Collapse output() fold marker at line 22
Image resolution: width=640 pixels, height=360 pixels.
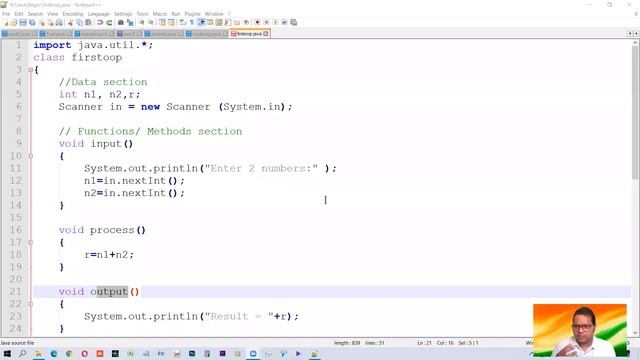(x=31, y=304)
